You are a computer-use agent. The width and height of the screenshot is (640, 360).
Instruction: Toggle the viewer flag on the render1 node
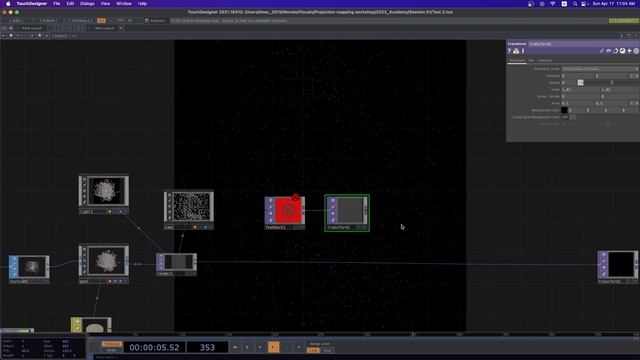click(x=160, y=257)
